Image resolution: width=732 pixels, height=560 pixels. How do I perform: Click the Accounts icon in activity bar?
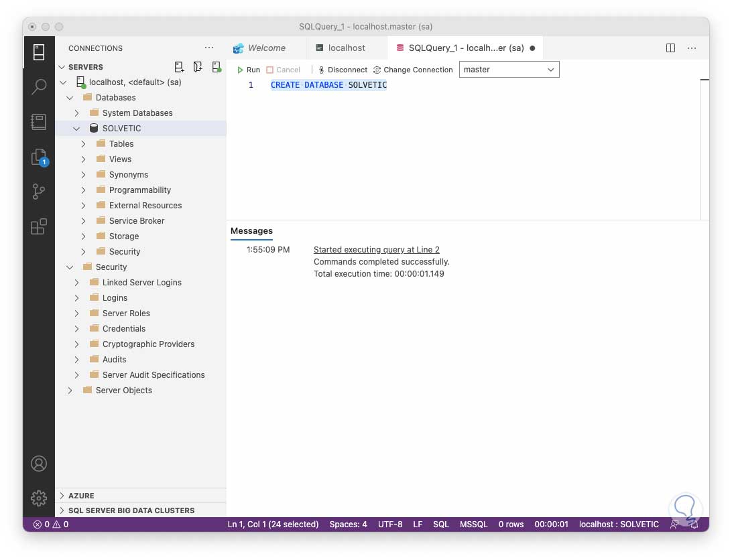click(x=39, y=464)
